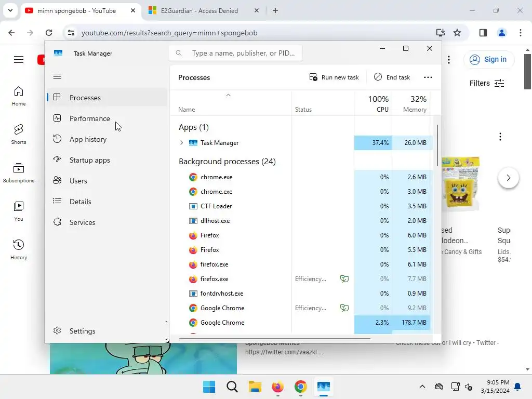The width and height of the screenshot is (532, 399).
Task: Click the Performance graph icon in sidebar
Action: click(57, 118)
